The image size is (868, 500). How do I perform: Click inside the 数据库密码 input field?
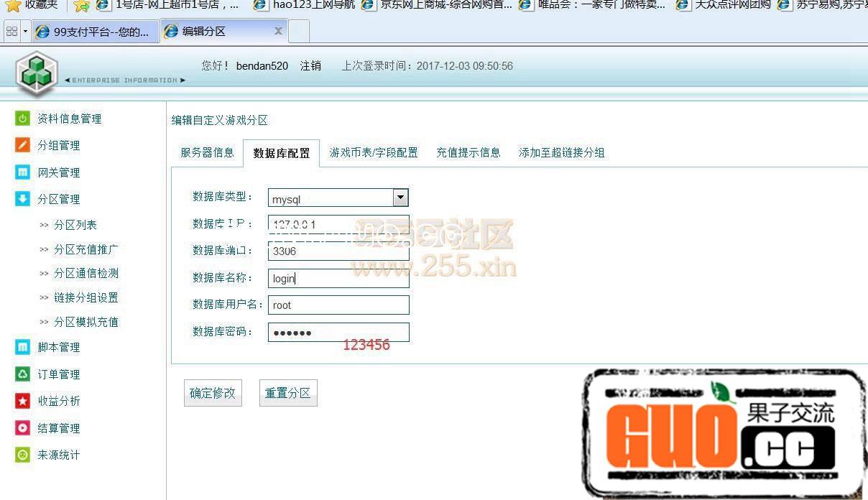pos(338,332)
